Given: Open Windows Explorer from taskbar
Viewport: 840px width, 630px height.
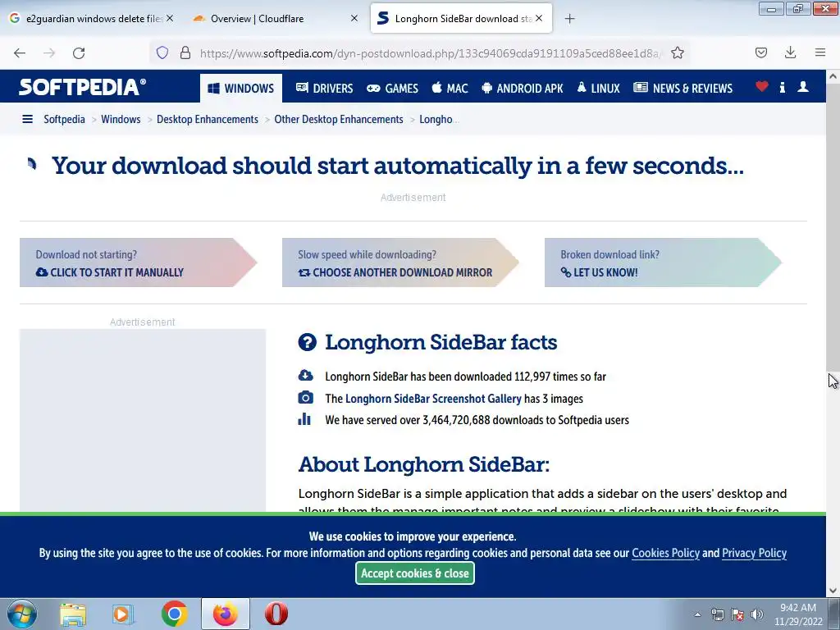Looking at the screenshot, I should pos(73,614).
